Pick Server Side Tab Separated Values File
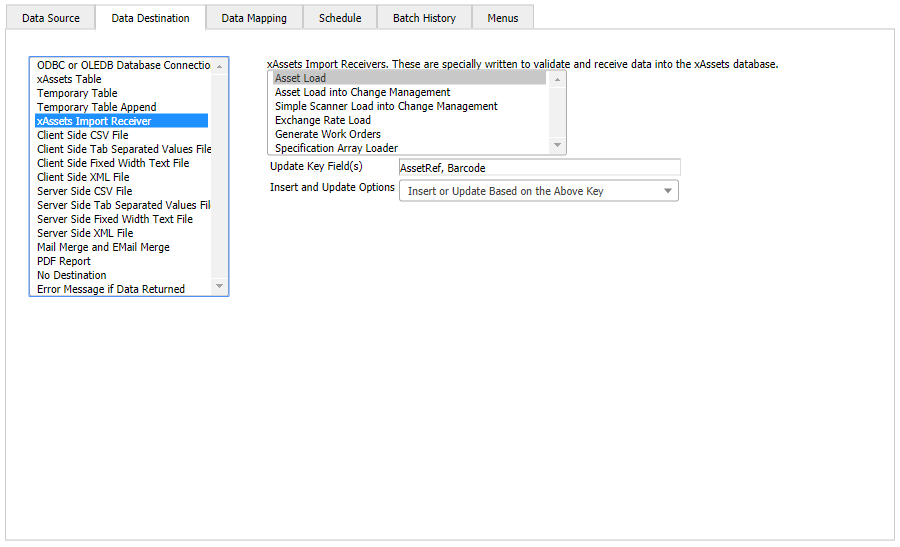900x547 pixels. click(123, 205)
